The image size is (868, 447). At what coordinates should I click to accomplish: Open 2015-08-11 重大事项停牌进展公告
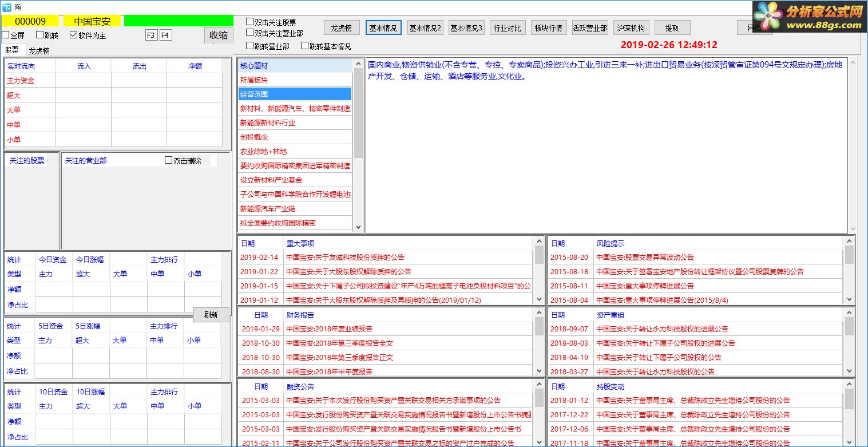pos(696,286)
